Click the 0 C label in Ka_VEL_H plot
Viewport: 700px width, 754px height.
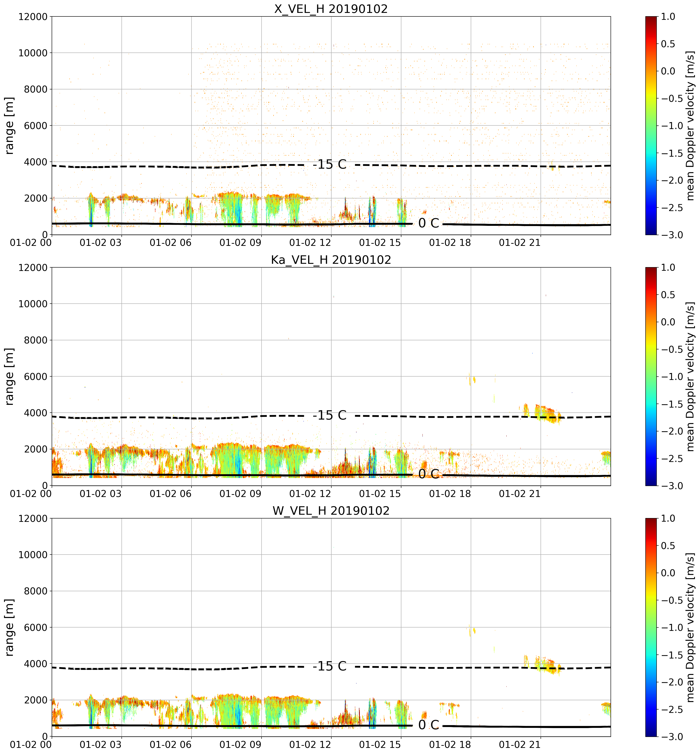(428, 474)
